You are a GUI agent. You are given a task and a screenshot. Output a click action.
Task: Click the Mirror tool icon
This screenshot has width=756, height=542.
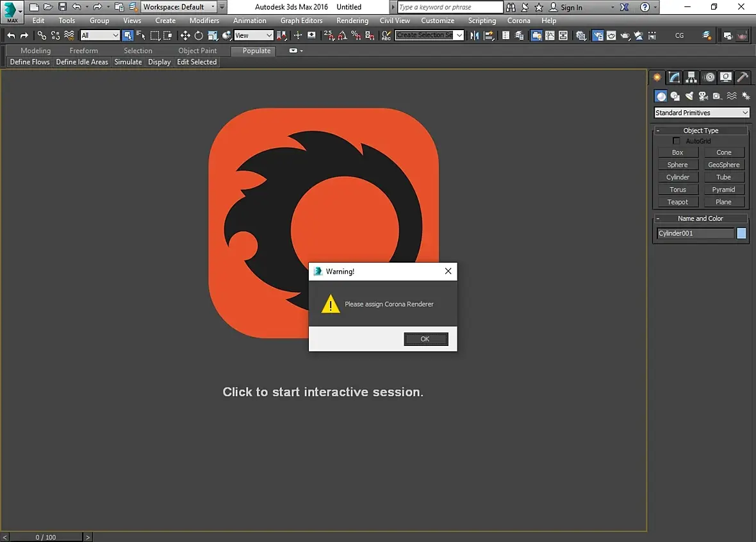coord(475,36)
